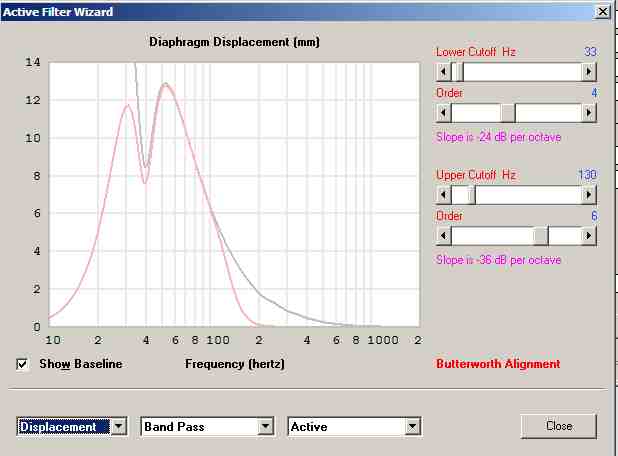618x456 pixels.
Task: Click left arrow of lower Order scrollbar
Action: click(444, 113)
